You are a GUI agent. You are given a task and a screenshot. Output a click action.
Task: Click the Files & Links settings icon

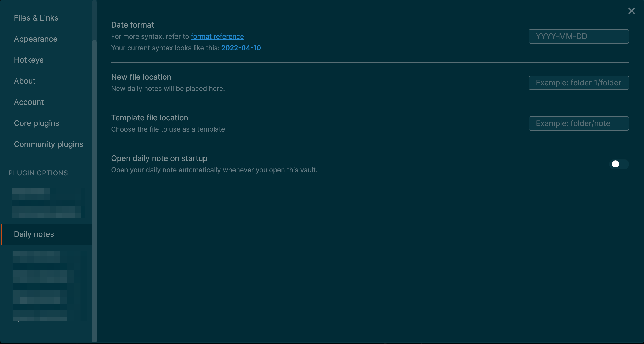(x=36, y=18)
